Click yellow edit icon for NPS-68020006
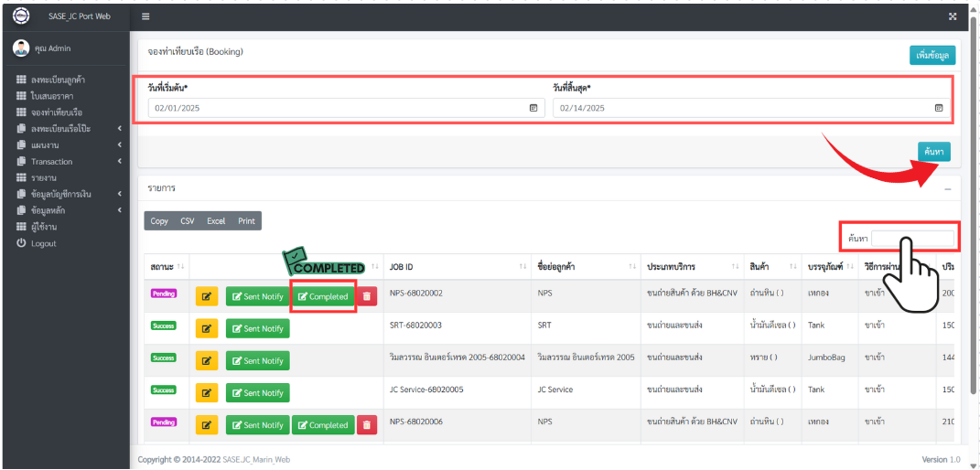The height and width of the screenshot is (470, 980). 207,425
